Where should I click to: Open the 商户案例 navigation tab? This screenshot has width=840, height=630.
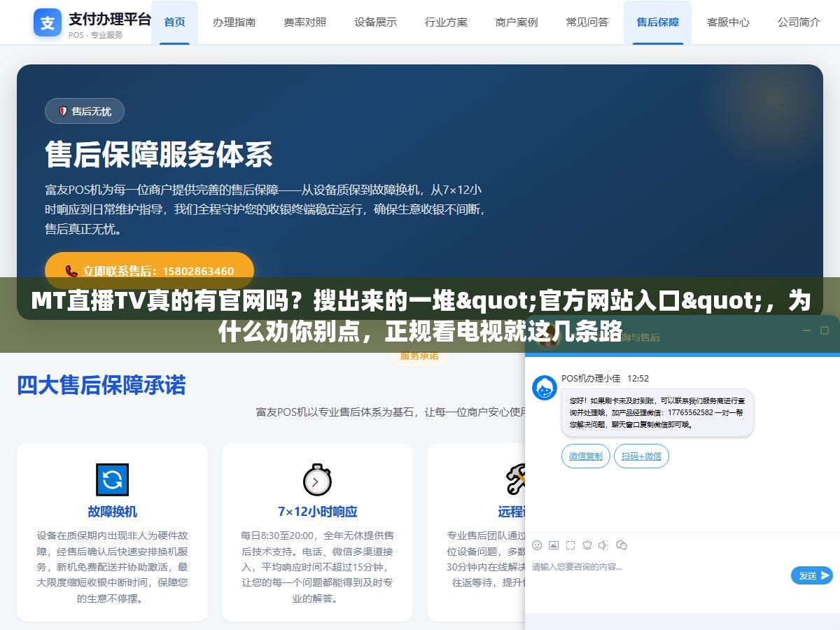pyautogui.click(x=517, y=22)
